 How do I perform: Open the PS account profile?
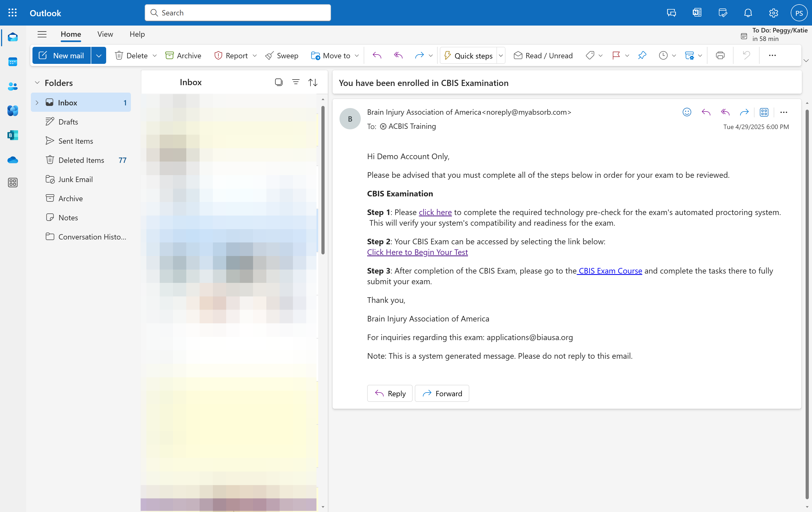[x=799, y=13]
